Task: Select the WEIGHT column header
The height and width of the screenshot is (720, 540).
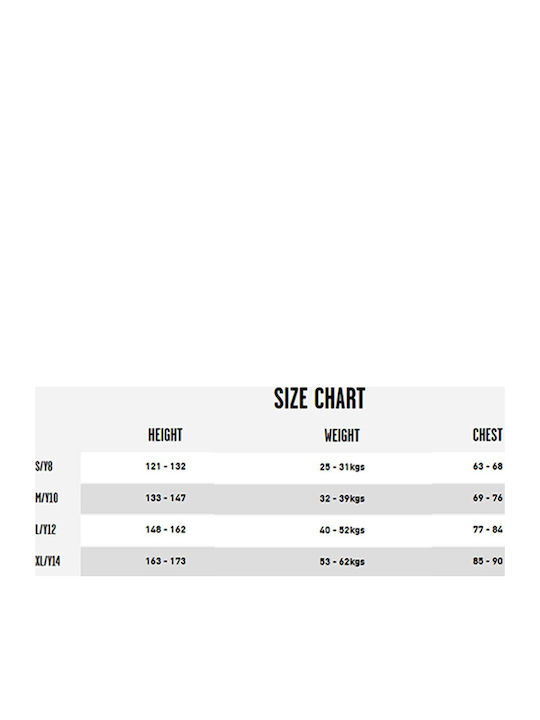Action: [342, 435]
